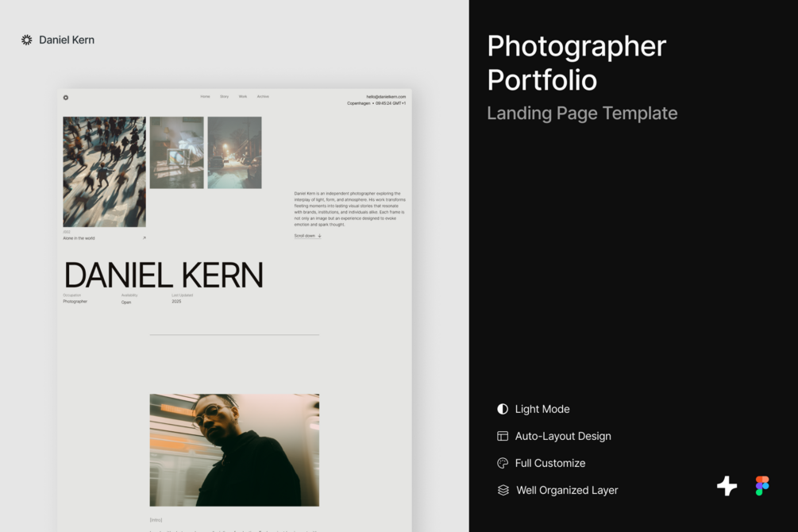Click the Daniel Kern brand name text
798x532 pixels.
click(67, 40)
